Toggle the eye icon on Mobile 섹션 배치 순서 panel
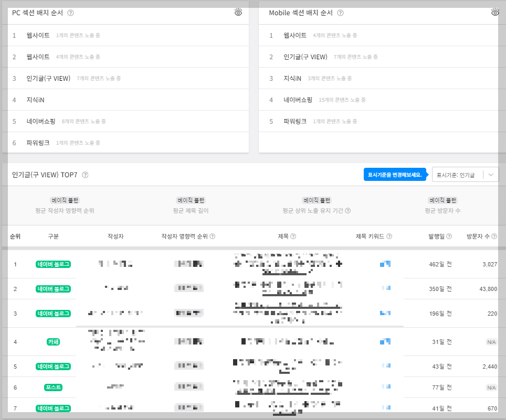 pyautogui.click(x=494, y=12)
